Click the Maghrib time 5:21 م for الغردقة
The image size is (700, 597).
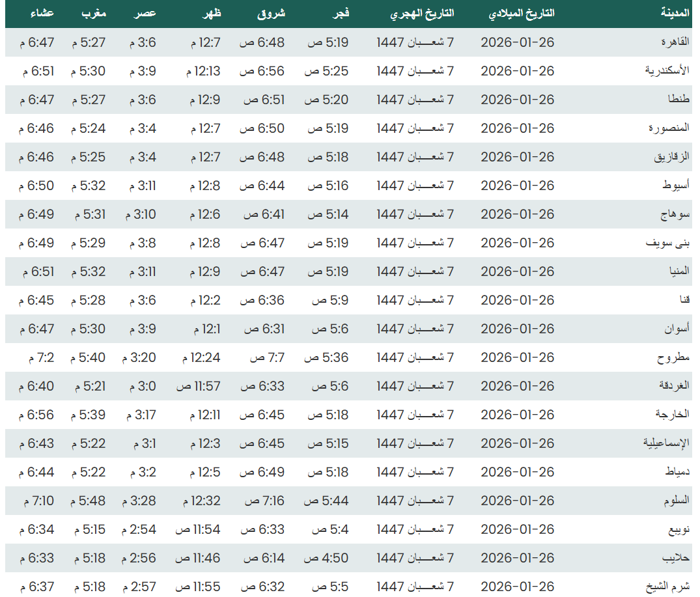pos(89,386)
